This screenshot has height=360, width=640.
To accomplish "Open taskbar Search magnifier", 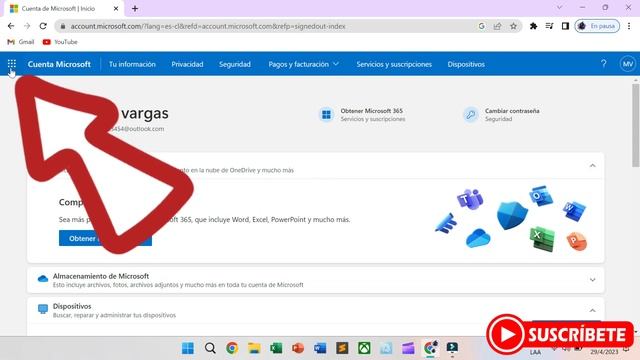I will pos(210,348).
